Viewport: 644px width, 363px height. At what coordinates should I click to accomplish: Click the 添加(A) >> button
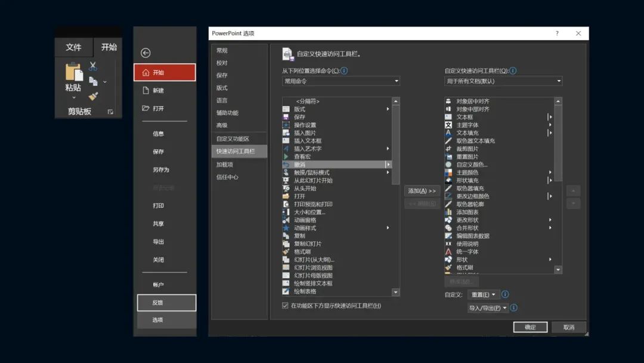tap(422, 190)
